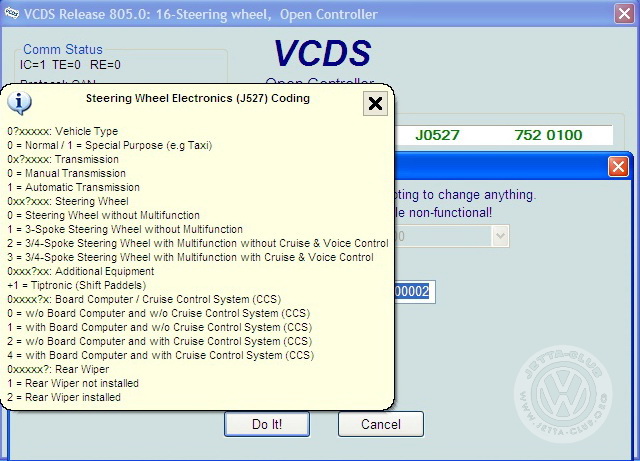Click the '0x?xxxx: Transmission' line
Viewport: 640px width, 461px height.
click(63, 159)
